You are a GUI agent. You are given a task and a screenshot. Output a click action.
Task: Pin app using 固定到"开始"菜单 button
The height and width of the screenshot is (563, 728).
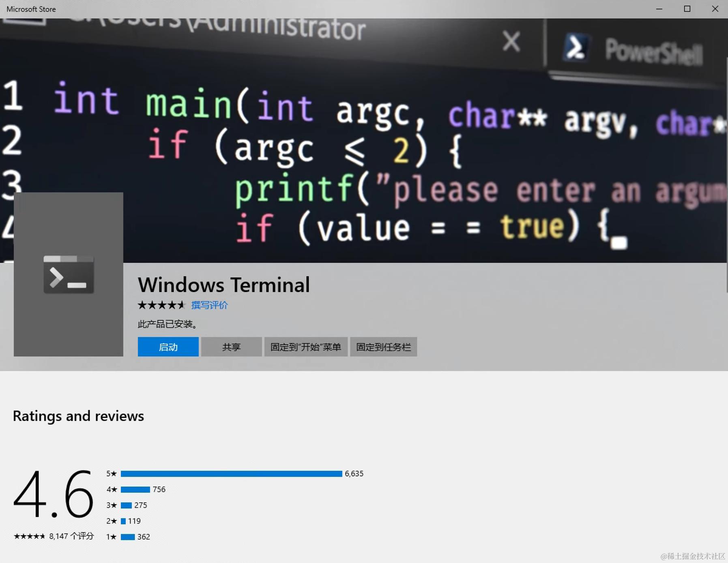tap(306, 347)
